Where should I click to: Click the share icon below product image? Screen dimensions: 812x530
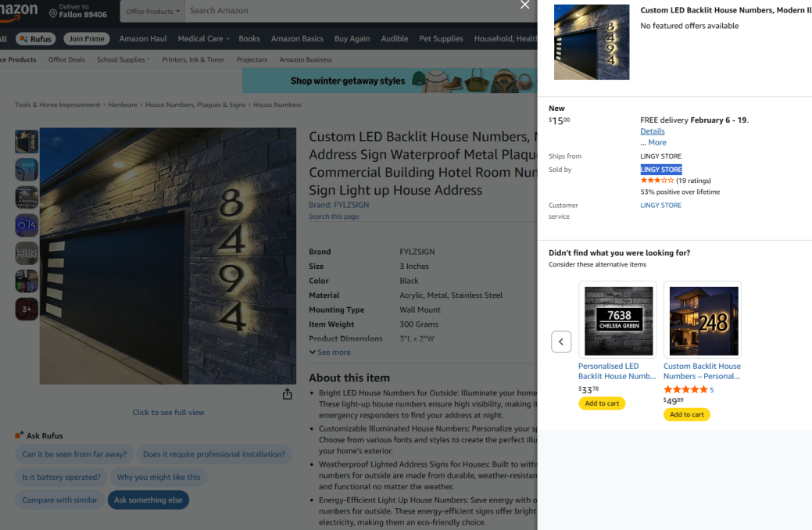(288, 394)
